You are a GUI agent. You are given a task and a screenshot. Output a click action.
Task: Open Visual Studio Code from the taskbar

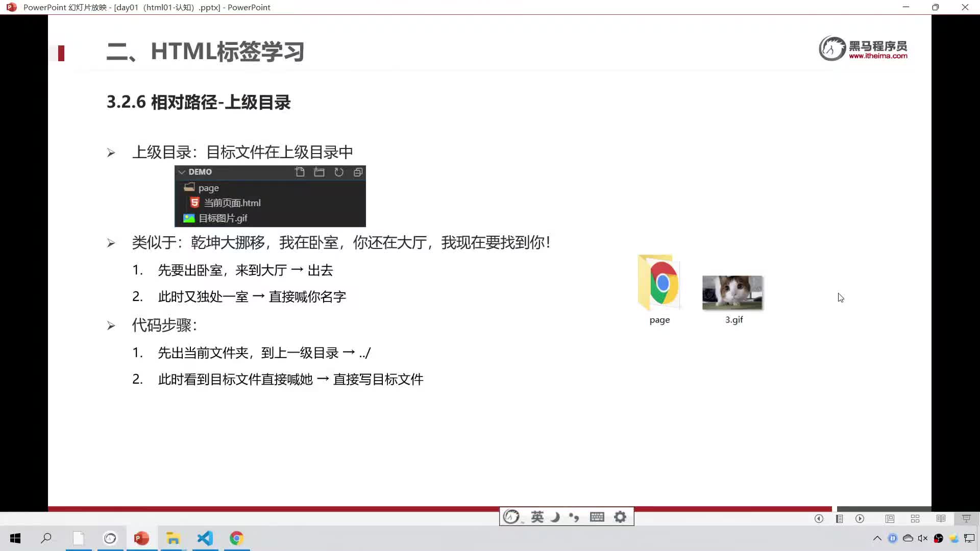205,538
